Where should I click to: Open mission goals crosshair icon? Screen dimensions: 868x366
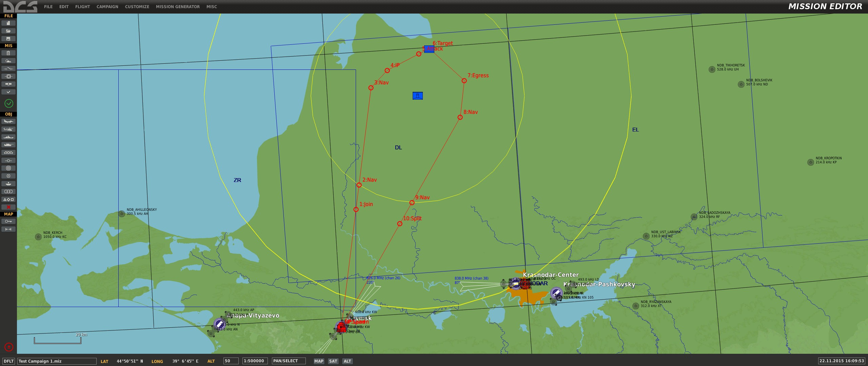8,76
